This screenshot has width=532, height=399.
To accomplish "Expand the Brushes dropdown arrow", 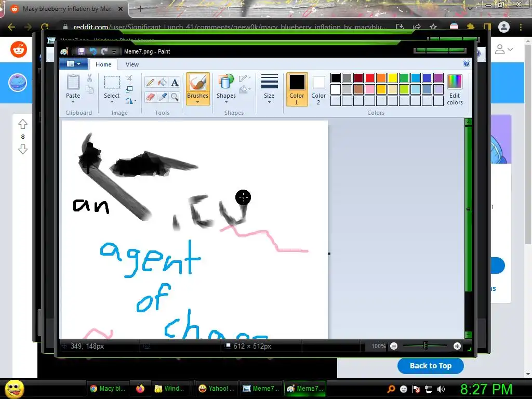I will click(197, 102).
